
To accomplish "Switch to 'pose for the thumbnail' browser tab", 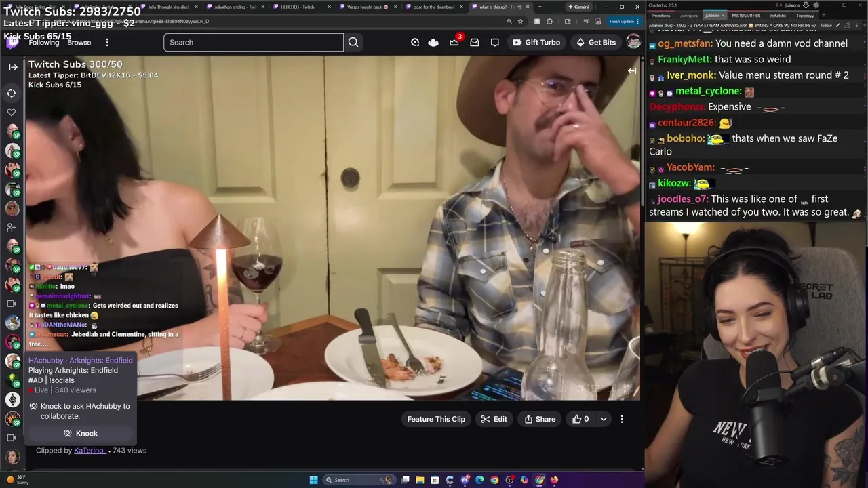I will [434, 7].
